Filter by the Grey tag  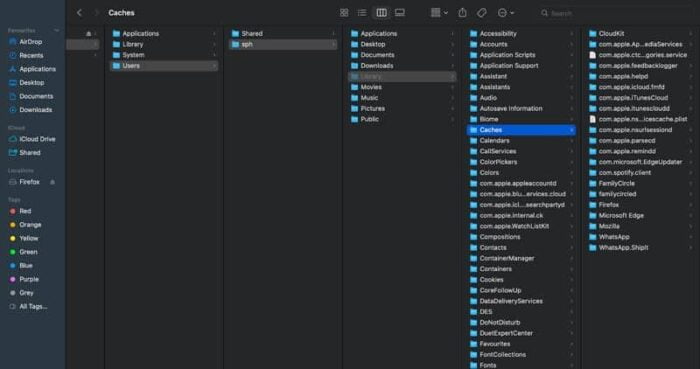pyautogui.click(x=26, y=293)
